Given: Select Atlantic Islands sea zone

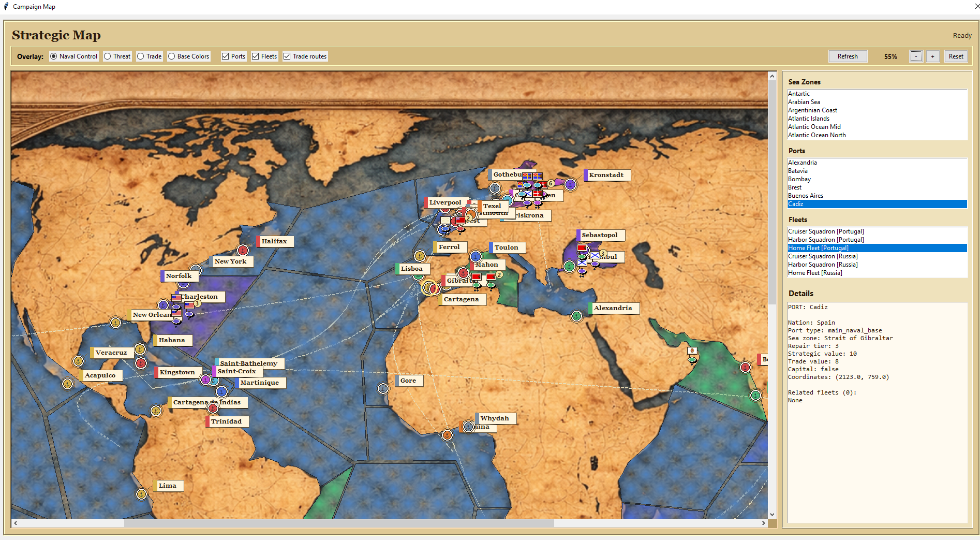Looking at the screenshot, I should pos(877,119).
